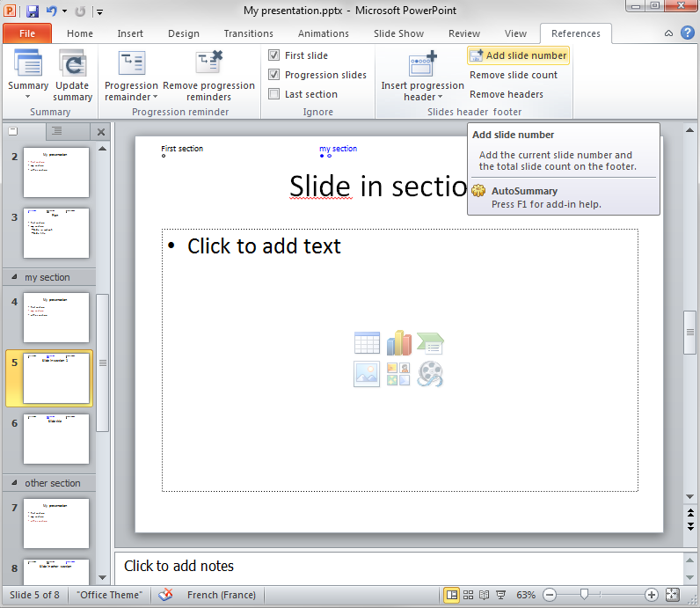Click the zoom in plus button
Image resolution: width=700 pixels, height=608 pixels.
652,595
